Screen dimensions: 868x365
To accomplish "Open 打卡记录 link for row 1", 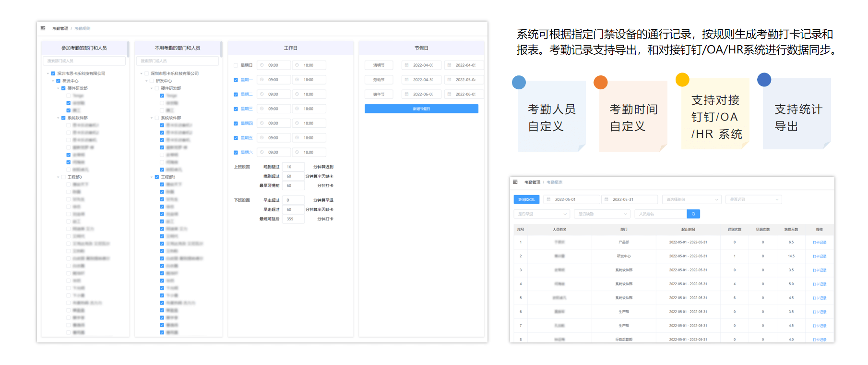I will [819, 243].
